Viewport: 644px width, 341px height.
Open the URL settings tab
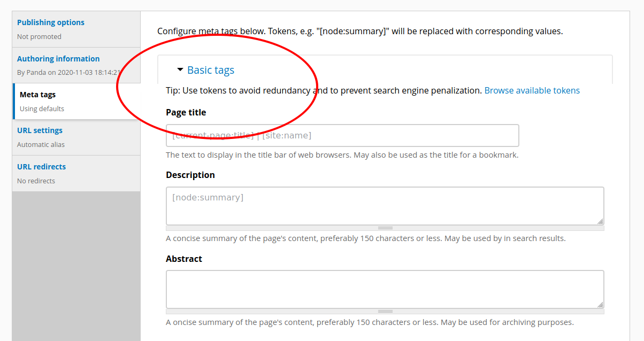(40, 130)
